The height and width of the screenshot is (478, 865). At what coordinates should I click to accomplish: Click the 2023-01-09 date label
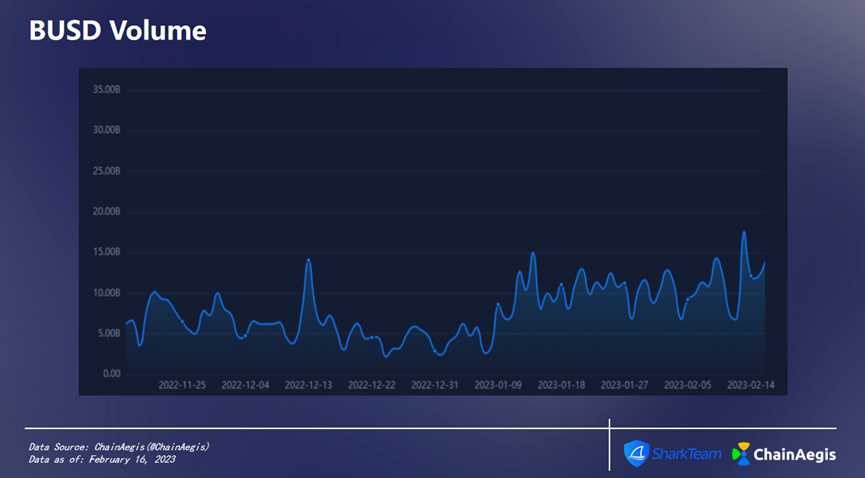[x=498, y=384]
